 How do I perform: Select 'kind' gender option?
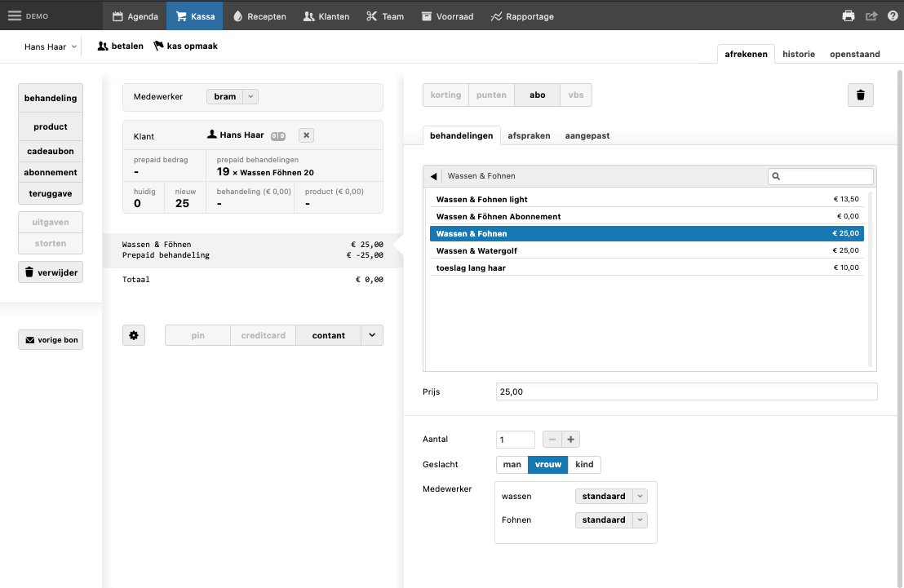point(585,465)
